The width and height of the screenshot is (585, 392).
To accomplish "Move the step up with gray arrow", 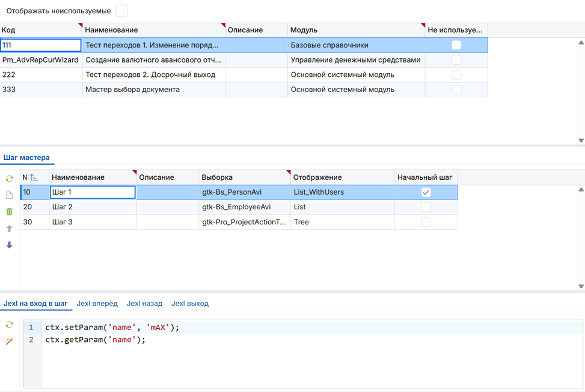I will pos(9,228).
